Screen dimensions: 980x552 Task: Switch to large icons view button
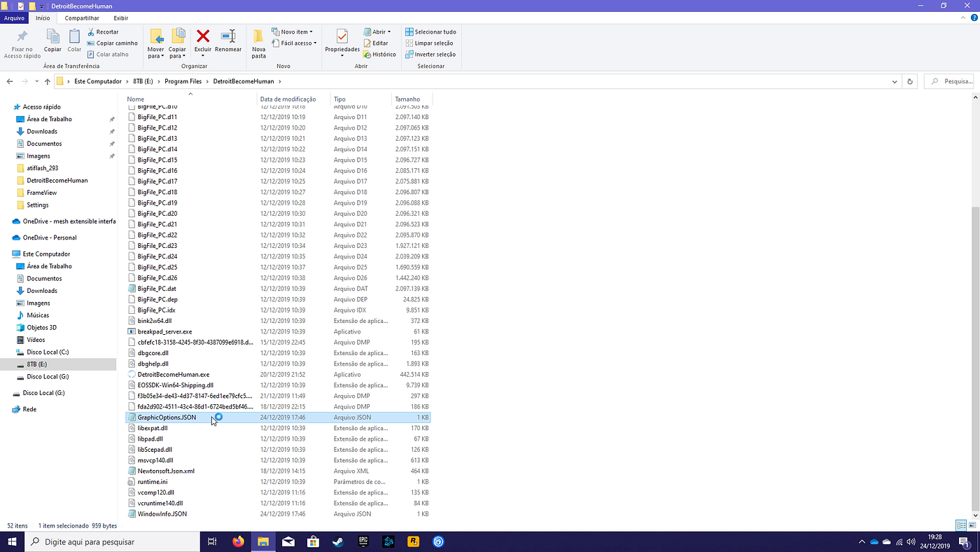[972, 525]
